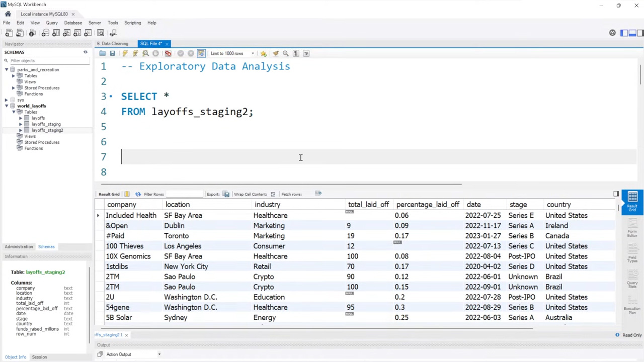Expand the parks_and_recreation schema node

(6, 69)
